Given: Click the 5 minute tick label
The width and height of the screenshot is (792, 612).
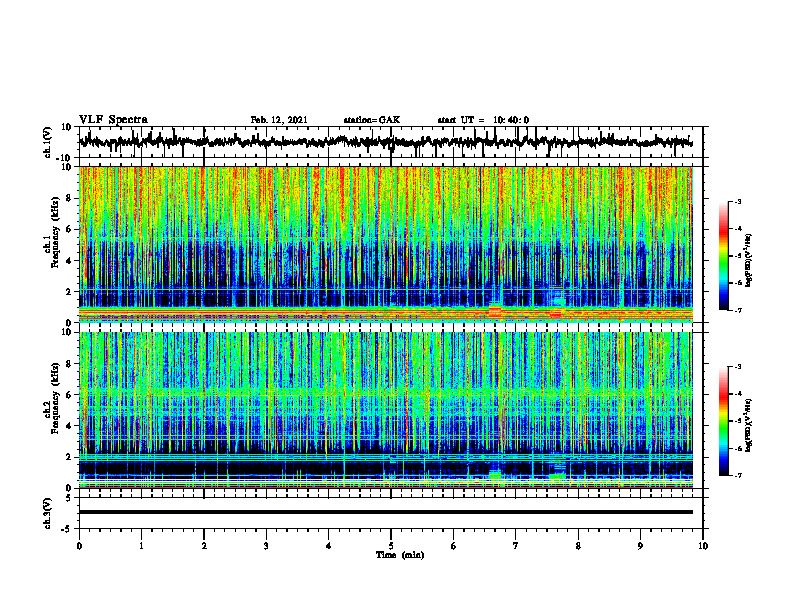Looking at the screenshot, I should (x=391, y=546).
